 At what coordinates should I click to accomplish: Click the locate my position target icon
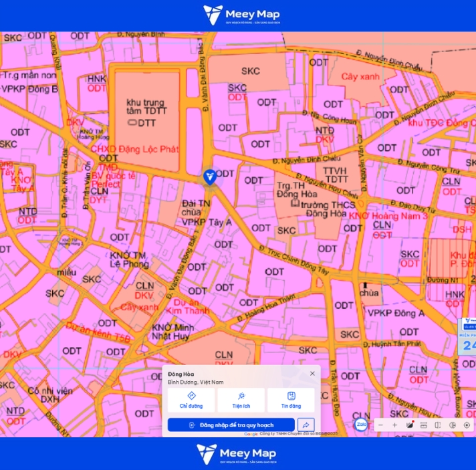467,425
